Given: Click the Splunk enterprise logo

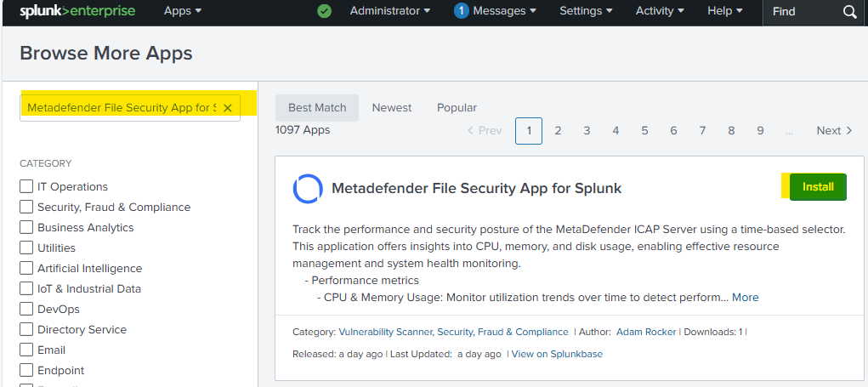Looking at the screenshot, I should pos(77,11).
